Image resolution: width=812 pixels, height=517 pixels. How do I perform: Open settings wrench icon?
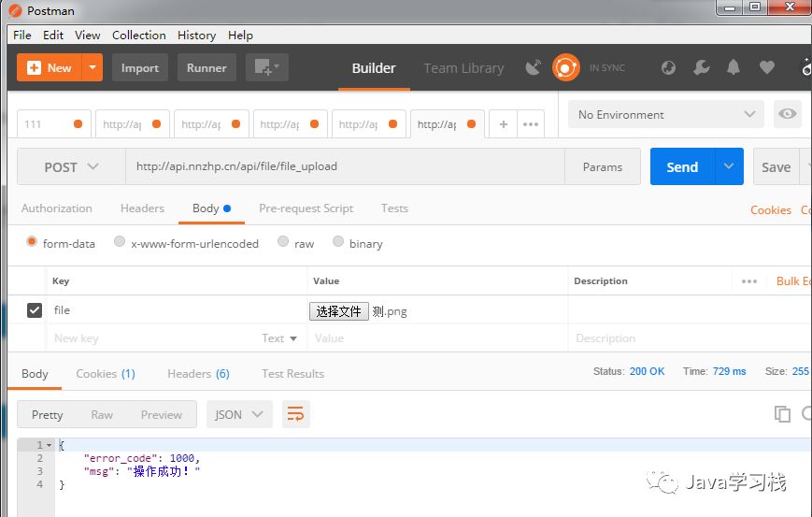[x=701, y=68]
